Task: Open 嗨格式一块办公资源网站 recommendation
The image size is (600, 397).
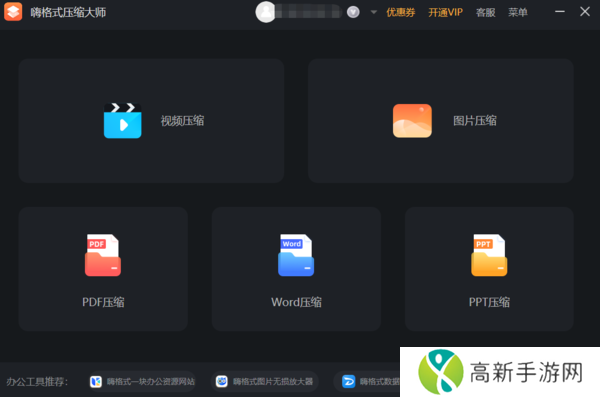Action: [x=142, y=381]
